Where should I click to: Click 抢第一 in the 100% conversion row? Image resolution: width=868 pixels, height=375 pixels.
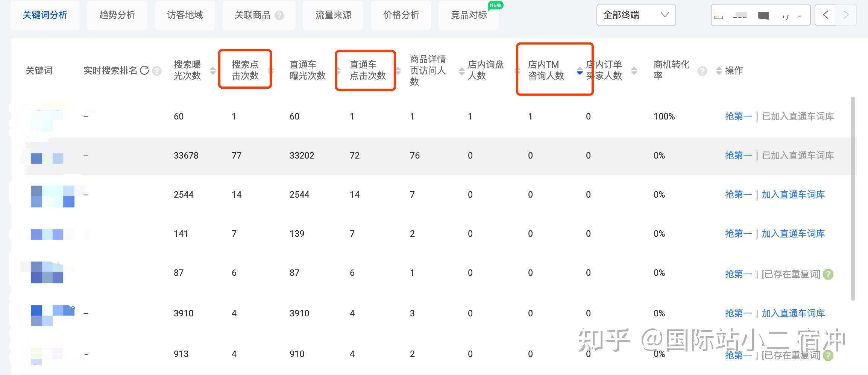[738, 116]
